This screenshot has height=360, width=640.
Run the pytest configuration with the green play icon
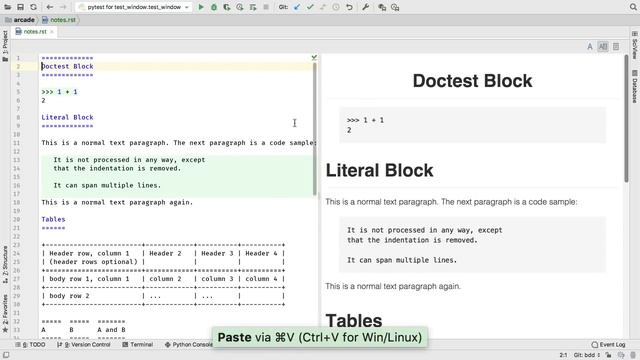point(201,7)
